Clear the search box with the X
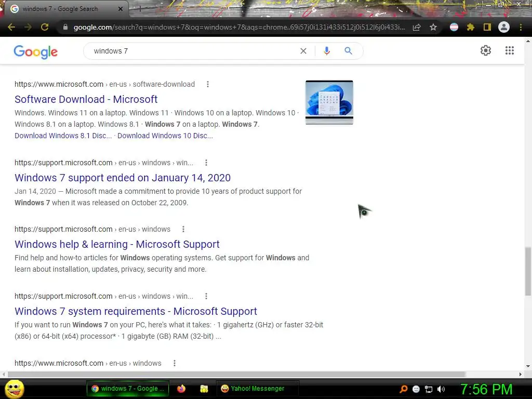The height and width of the screenshot is (399, 532). pyautogui.click(x=303, y=51)
